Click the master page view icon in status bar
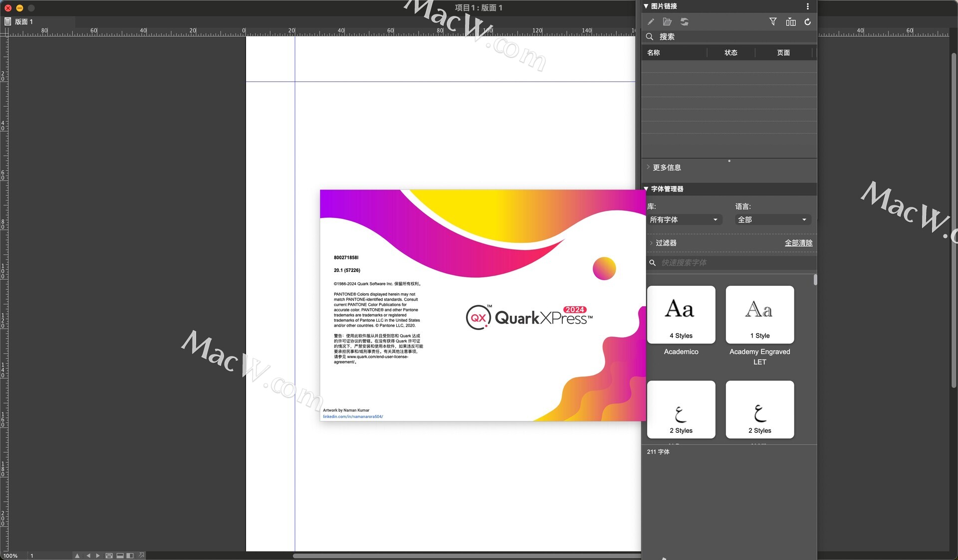The width and height of the screenshot is (958, 560). [x=109, y=556]
